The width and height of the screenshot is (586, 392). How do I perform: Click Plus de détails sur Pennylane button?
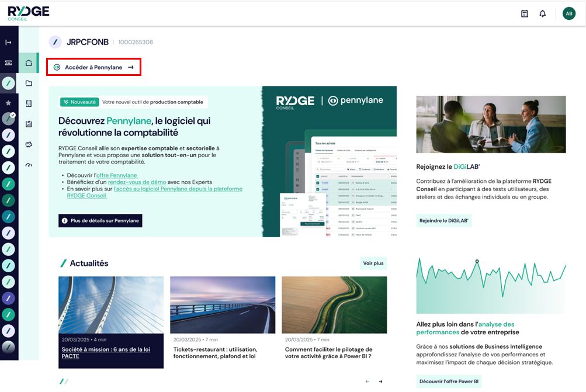100,220
